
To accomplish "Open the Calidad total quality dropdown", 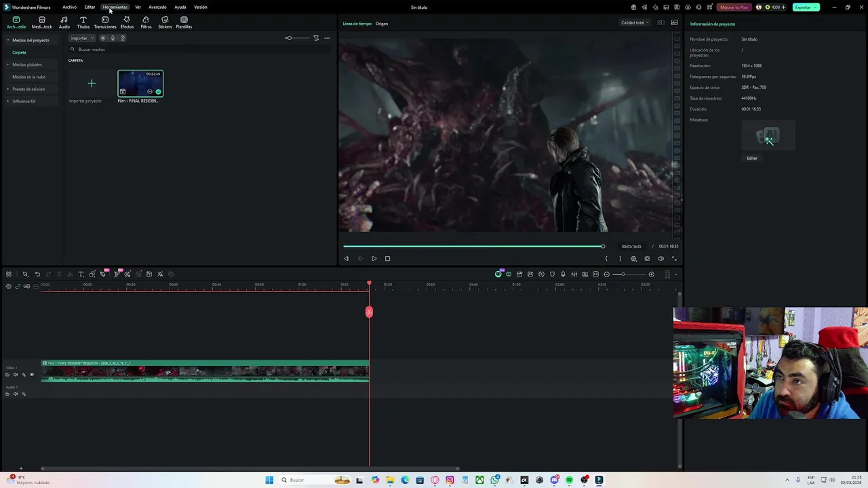I will pyautogui.click(x=635, y=22).
